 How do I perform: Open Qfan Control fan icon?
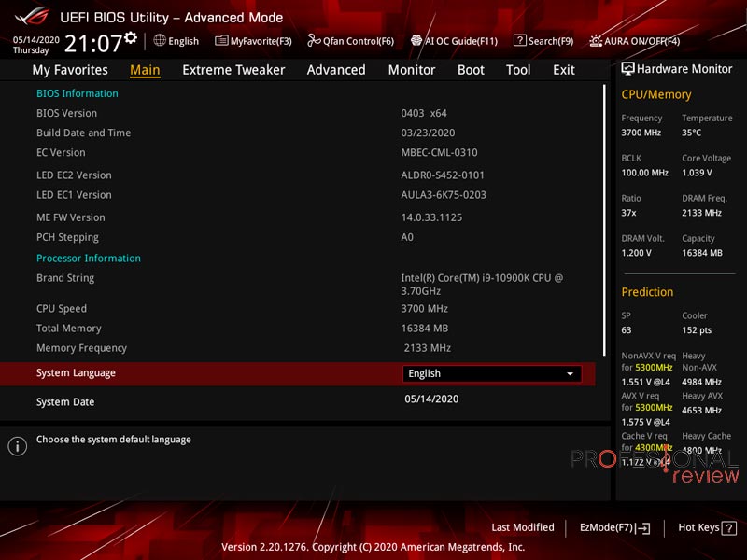[x=314, y=40]
